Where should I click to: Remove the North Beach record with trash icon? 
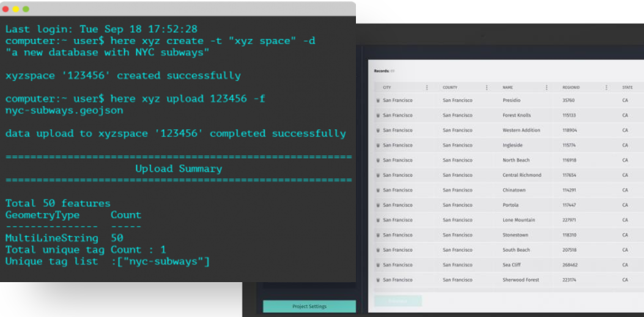pos(378,160)
